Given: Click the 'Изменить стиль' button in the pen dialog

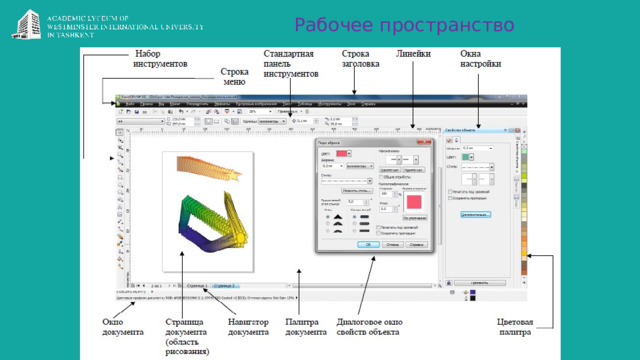Looking at the screenshot, I should click(x=356, y=191).
